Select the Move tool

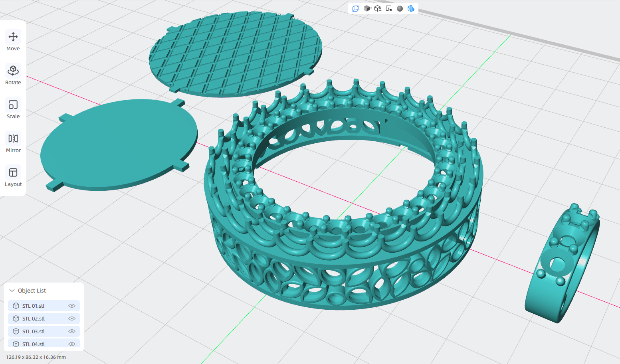(13, 41)
